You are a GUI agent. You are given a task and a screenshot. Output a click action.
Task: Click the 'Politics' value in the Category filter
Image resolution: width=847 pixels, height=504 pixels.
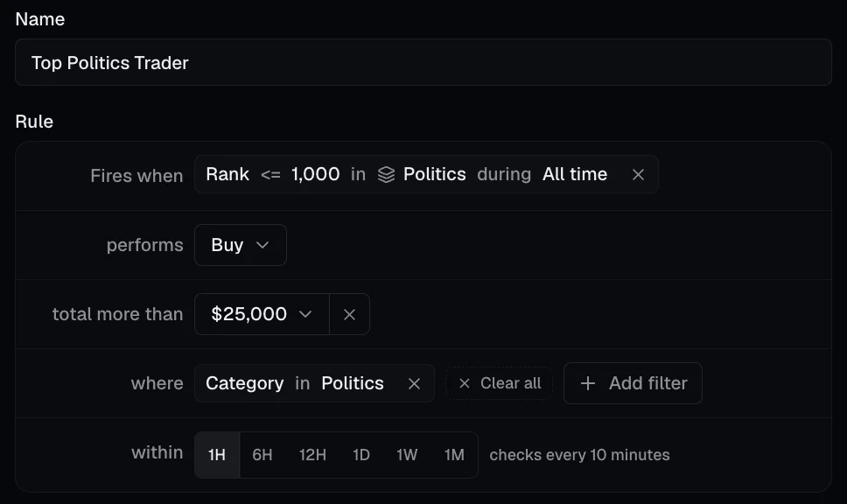353,383
